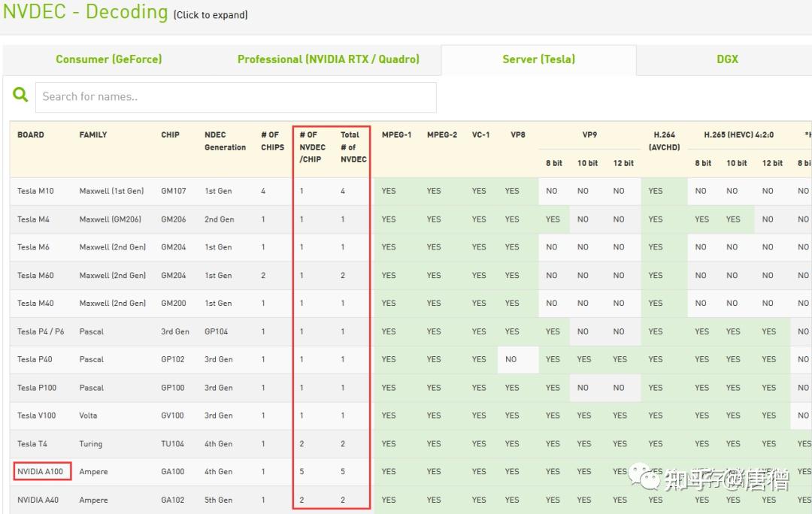Click the NO cell under VP8 for Tesla P40
The width and height of the screenshot is (812, 514).
pyautogui.click(x=511, y=359)
